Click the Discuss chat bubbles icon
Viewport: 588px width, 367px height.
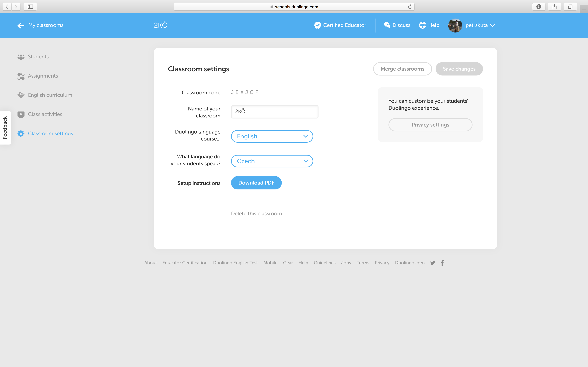click(x=387, y=25)
